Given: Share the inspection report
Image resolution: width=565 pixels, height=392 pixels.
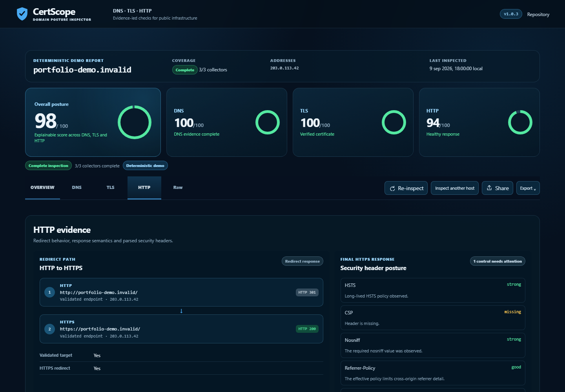Looking at the screenshot, I should (498, 188).
